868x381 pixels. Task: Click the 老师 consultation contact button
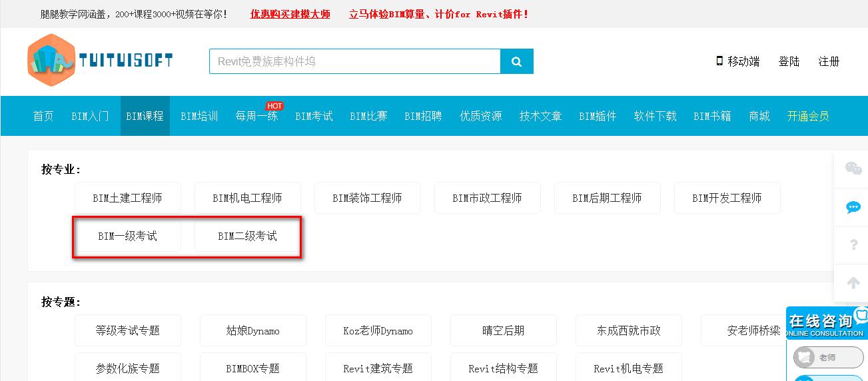click(x=828, y=358)
